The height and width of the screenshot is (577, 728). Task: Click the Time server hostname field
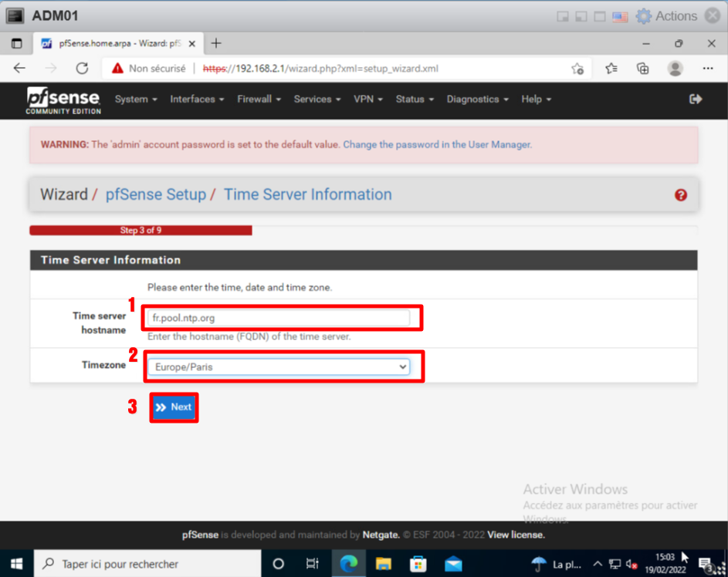(x=279, y=318)
